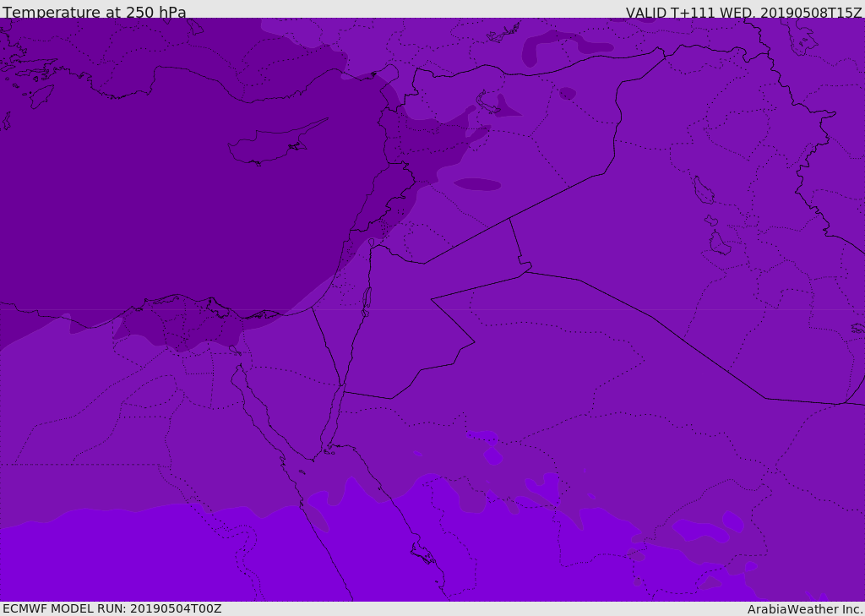Click the "ECMWF MODEL RUN: 20190504T00Z" label
This screenshot has width=865, height=616.
click(112, 608)
